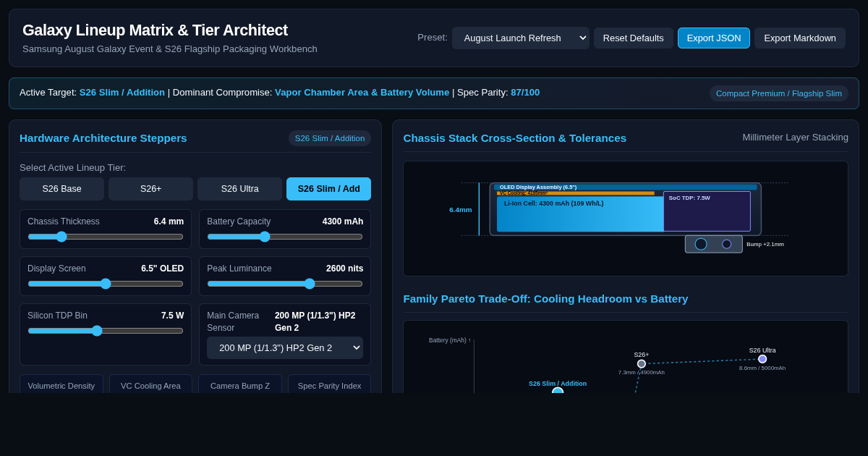
Task: Click the Camera Bump Z card
Action: click(240, 384)
